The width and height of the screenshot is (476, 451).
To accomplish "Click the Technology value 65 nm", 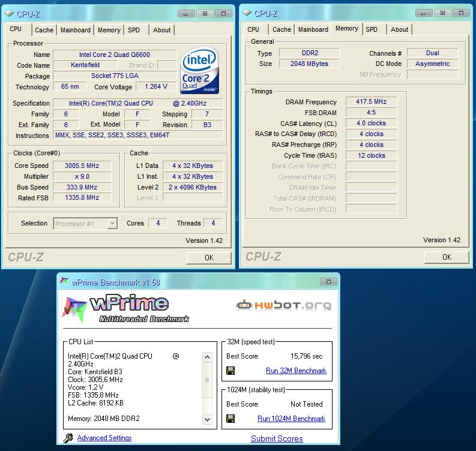I will pos(70,87).
